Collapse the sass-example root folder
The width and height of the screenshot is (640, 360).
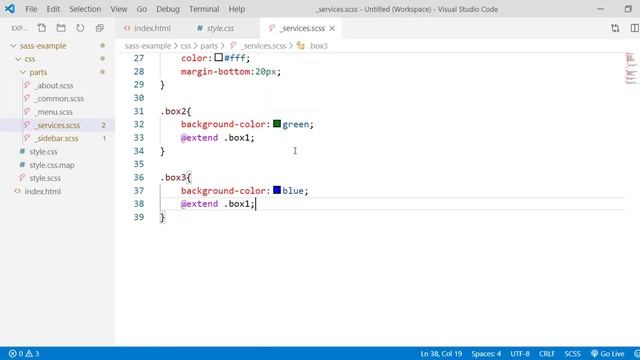pos(13,46)
